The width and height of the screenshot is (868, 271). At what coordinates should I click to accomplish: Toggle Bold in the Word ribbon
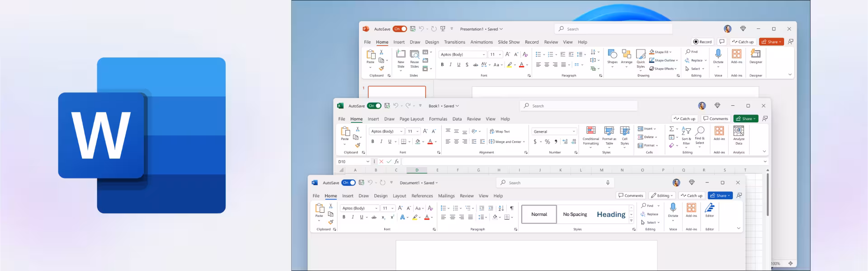[344, 217]
